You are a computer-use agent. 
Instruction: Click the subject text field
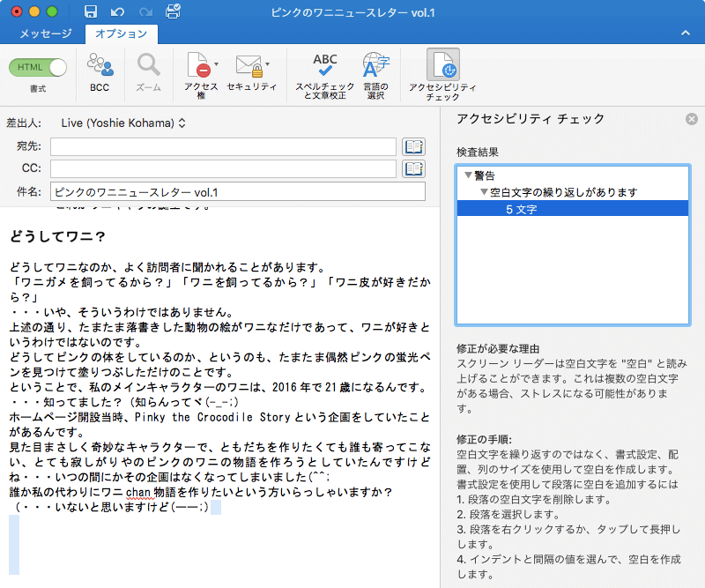coord(237,191)
